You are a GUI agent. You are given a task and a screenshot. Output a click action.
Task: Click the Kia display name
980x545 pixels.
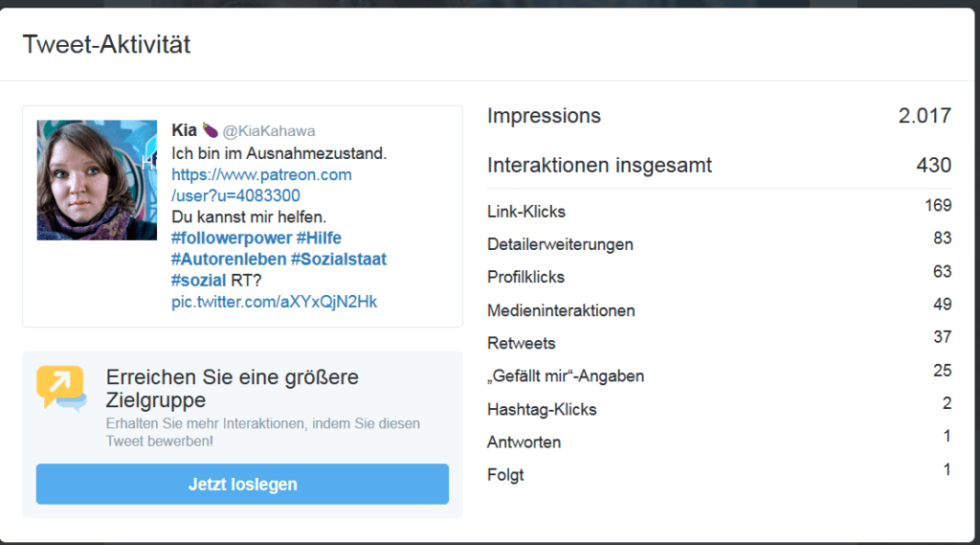click(184, 130)
